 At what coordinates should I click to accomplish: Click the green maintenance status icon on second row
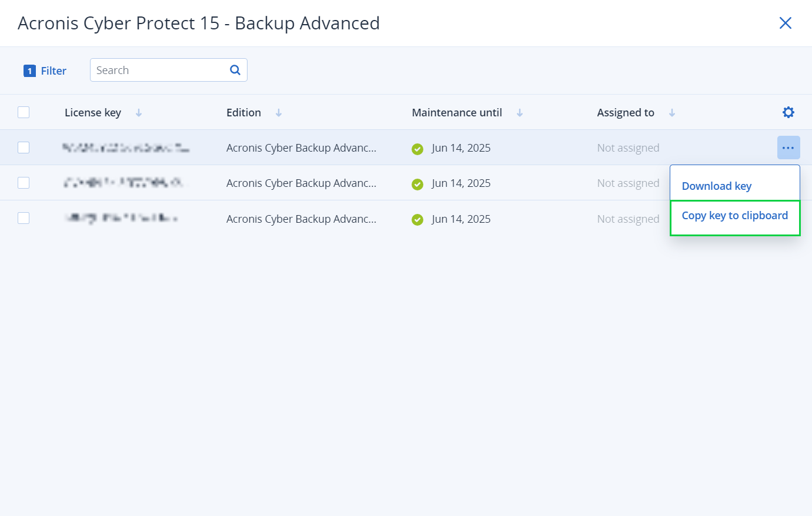point(417,184)
